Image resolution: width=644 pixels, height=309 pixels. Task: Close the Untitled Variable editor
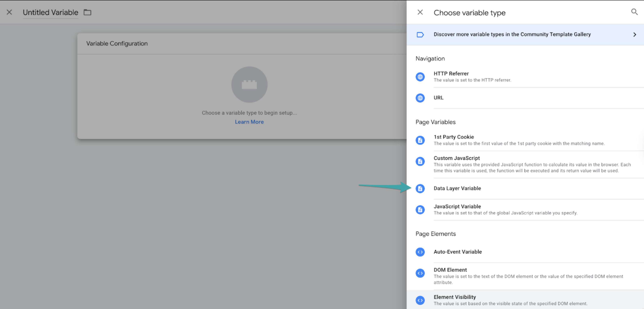click(9, 12)
